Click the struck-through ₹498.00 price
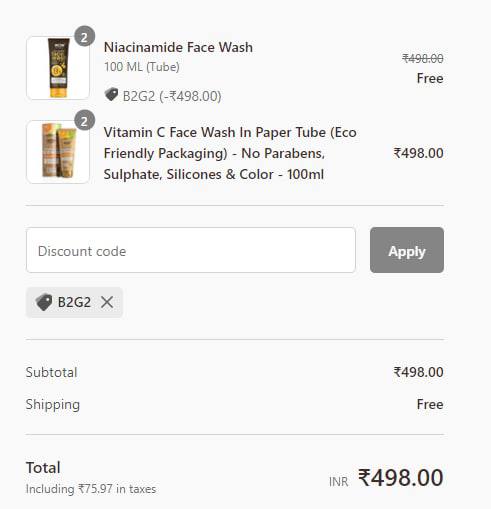The width and height of the screenshot is (491, 509). click(423, 59)
